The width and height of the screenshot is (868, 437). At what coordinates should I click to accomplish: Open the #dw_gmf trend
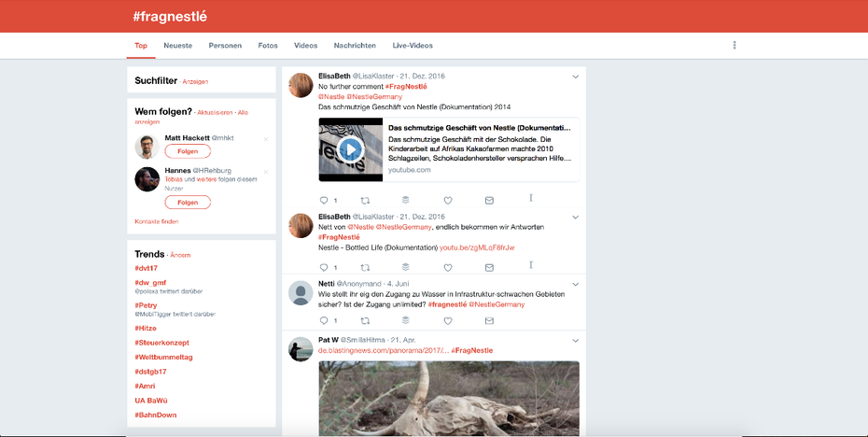[150, 283]
